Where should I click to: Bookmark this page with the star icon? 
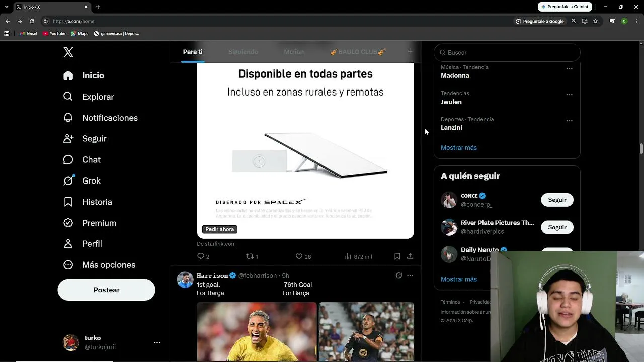595,21
